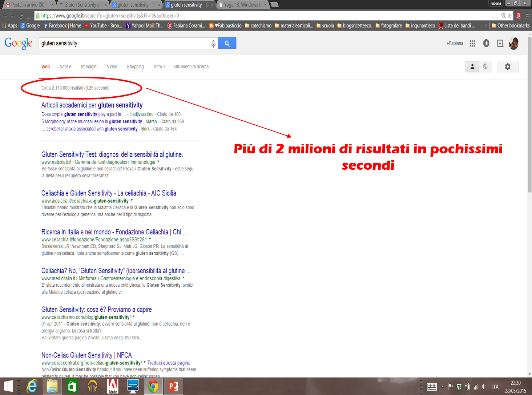Switch to Notizie tab
The width and height of the screenshot is (532, 395).
pos(65,66)
